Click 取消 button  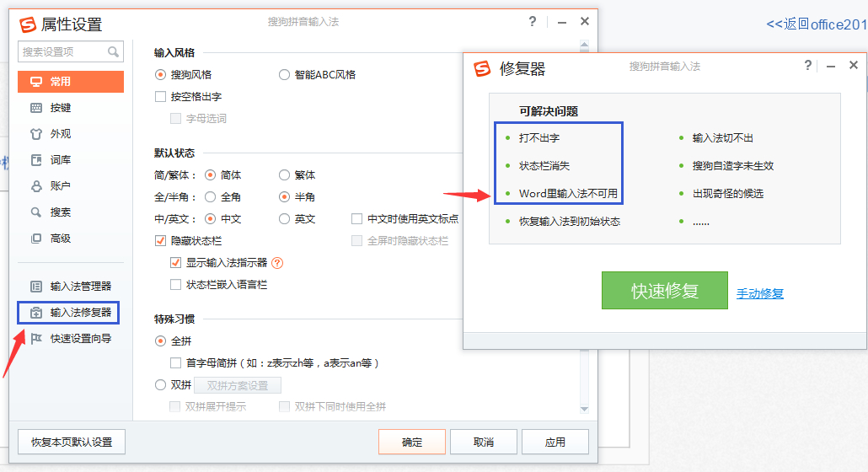pos(483,442)
